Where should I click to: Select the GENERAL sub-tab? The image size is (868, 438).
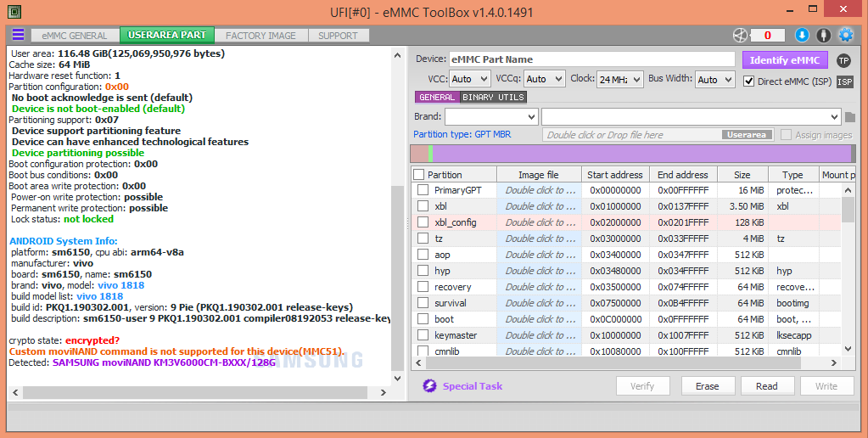(437, 97)
